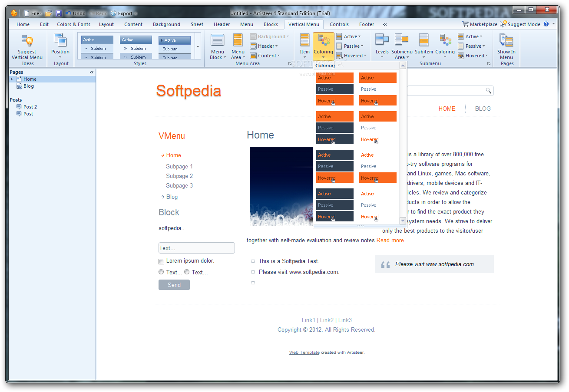Click the Item tool in the ribbon

click(x=305, y=46)
